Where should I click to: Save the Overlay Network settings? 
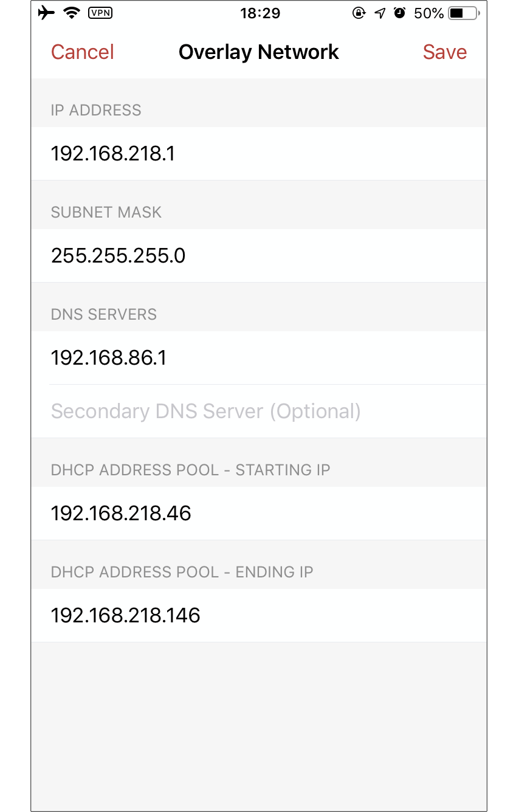click(445, 52)
